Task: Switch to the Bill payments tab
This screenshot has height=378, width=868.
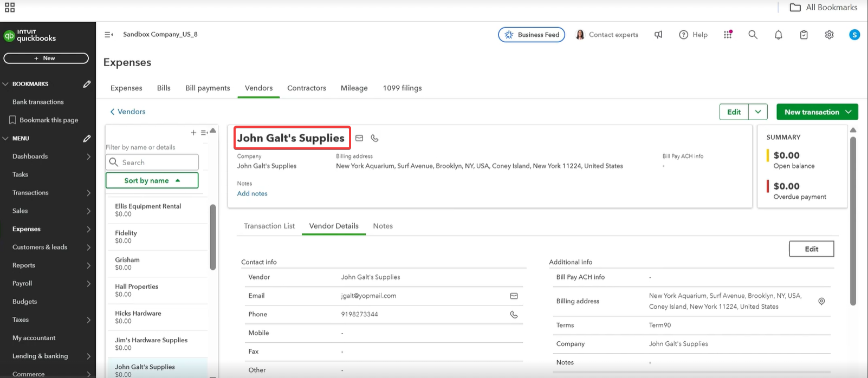Action: [x=208, y=88]
